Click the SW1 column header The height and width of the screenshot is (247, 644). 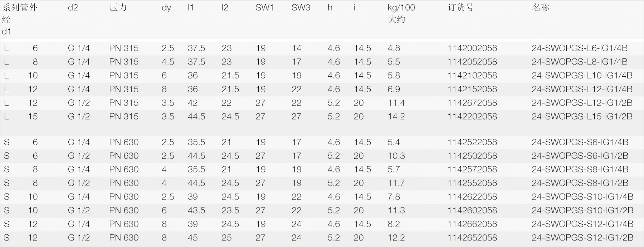(264, 8)
